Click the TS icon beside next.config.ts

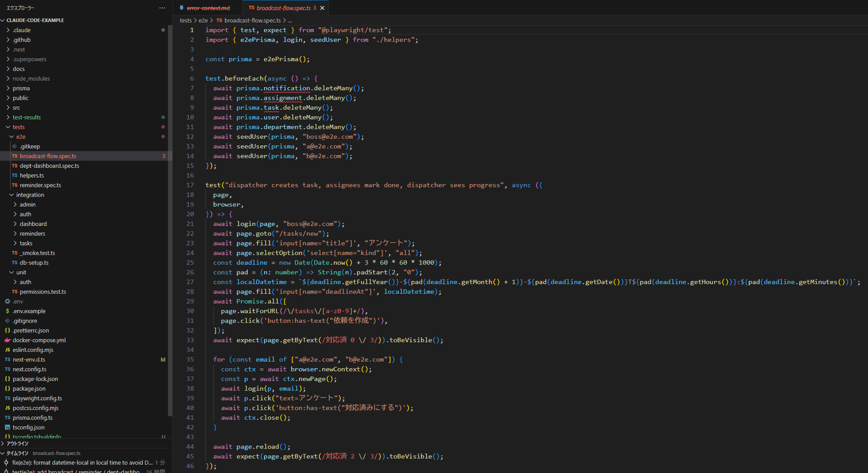pyautogui.click(x=7, y=370)
